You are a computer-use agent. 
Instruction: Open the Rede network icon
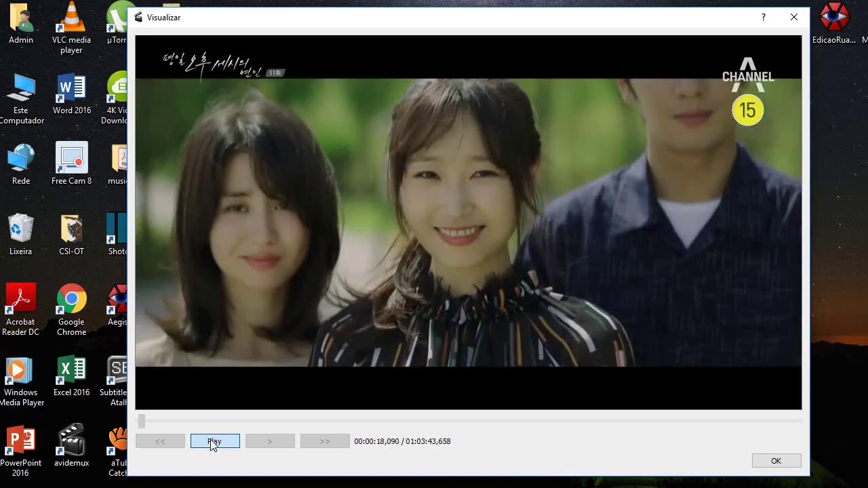pos(21,165)
